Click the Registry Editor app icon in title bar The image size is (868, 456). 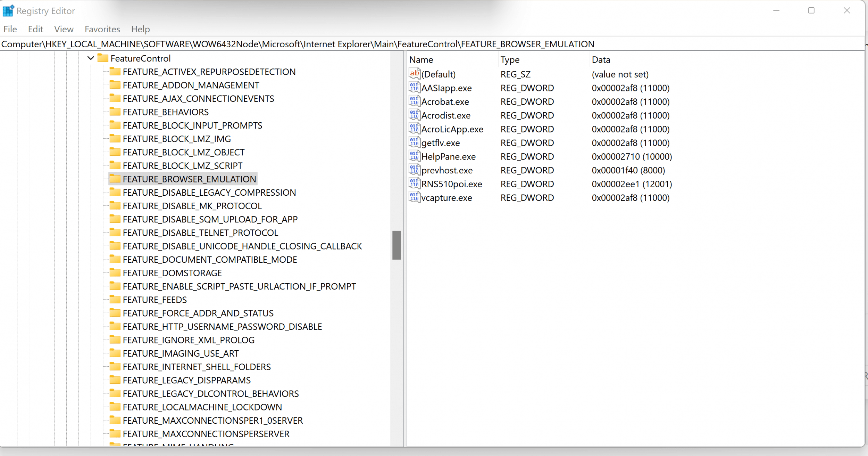tap(8, 10)
